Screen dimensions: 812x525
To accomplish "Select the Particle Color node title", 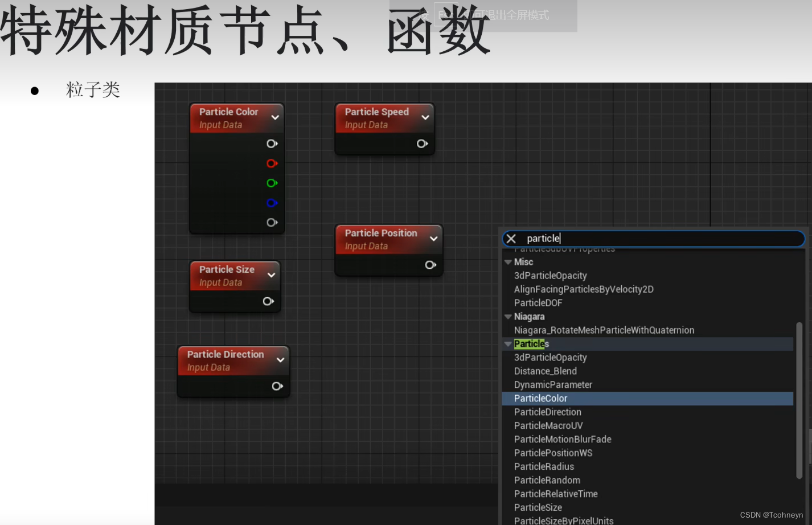I will point(228,112).
